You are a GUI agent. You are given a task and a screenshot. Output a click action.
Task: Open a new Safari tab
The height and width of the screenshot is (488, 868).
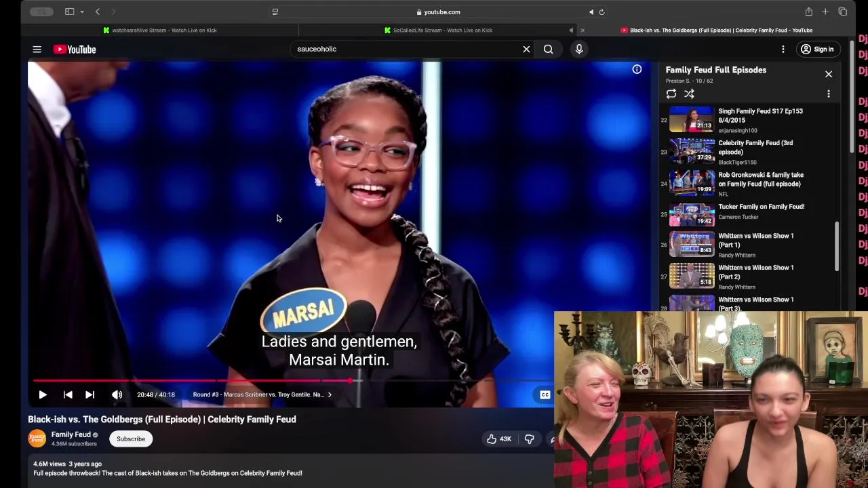coord(825,12)
